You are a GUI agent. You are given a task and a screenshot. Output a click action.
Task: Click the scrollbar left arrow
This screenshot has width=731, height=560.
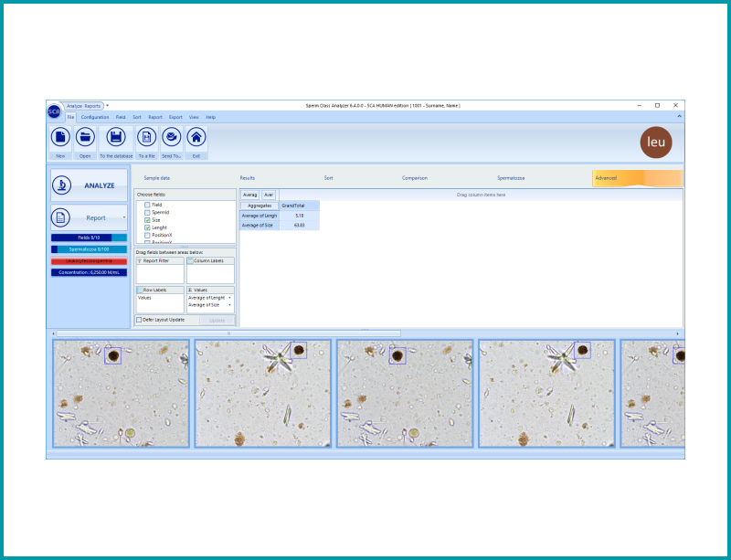tap(53, 333)
